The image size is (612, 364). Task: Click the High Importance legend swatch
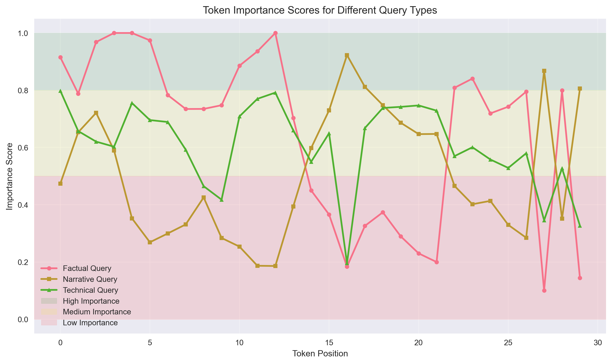tap(49, 301)
